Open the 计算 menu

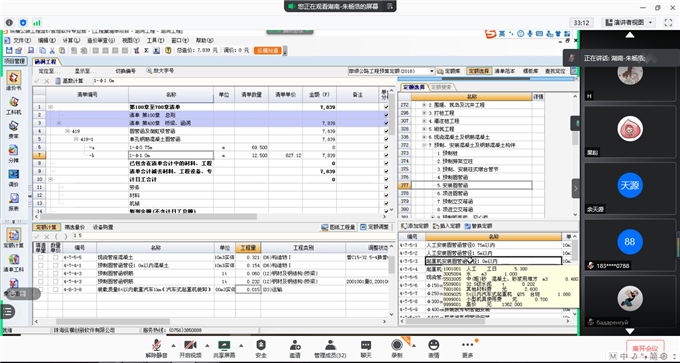(71, 40)
